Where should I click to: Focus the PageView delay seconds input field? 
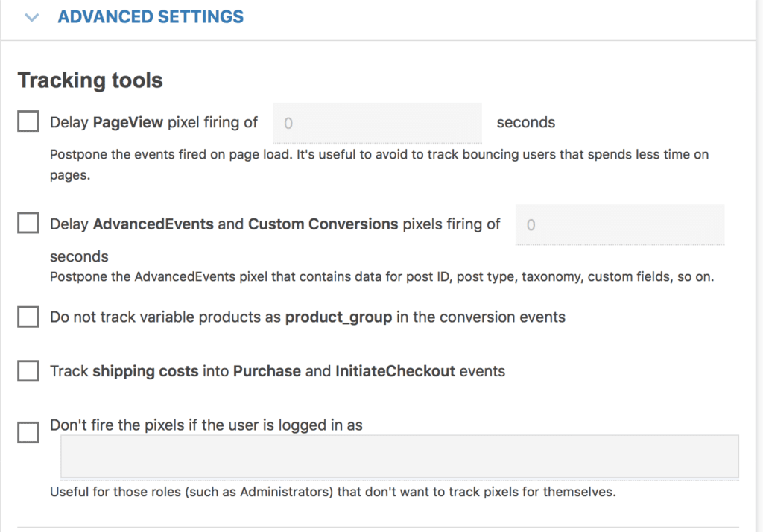tap(377, 123)
